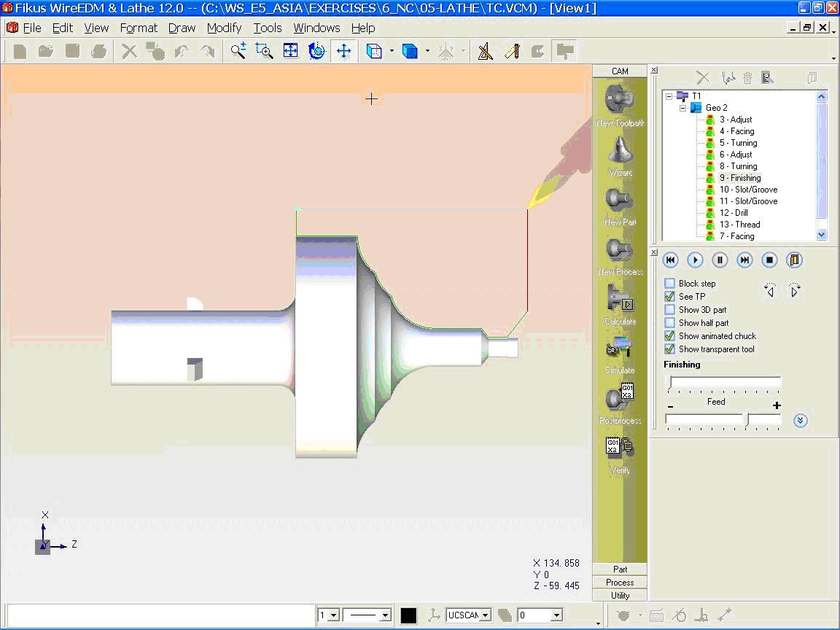The image size is (840, 630).
Task: Click the compass/triangle analysis toolbar icon
Action: 486,51
